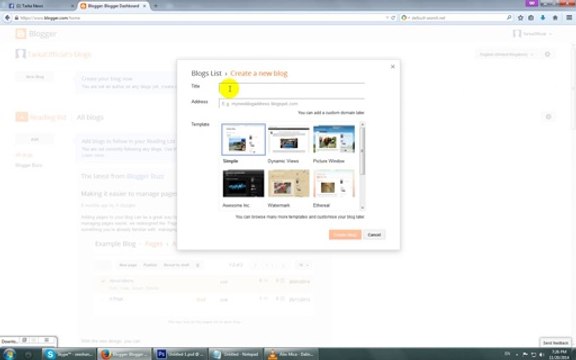The width and height of the screenshot is (576, 360).
Task: Click the Reading list heading
Action: click(48, 117)
